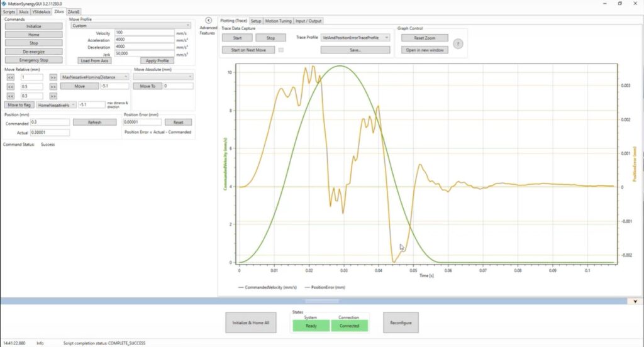This screenshot has height=347, width=644.
Task: Open the MaxNegativeHomingDistance dropdown
Action: tap(94, 77)
